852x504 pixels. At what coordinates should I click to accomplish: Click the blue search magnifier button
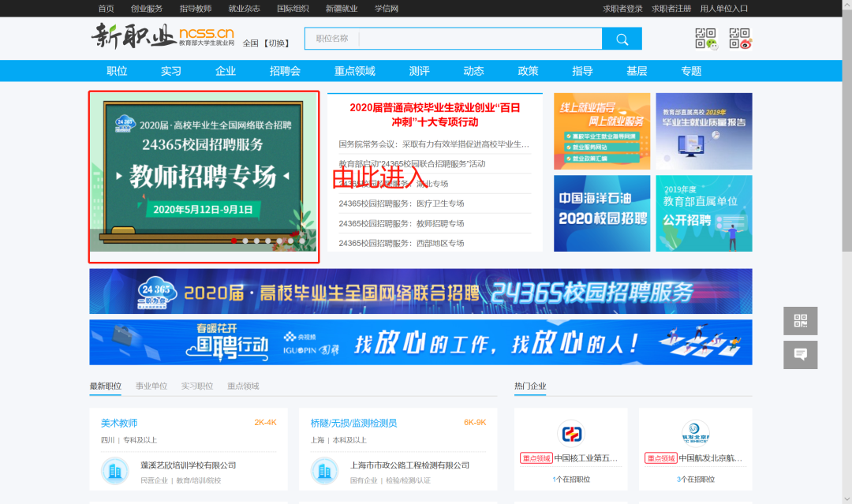(622, 39)
